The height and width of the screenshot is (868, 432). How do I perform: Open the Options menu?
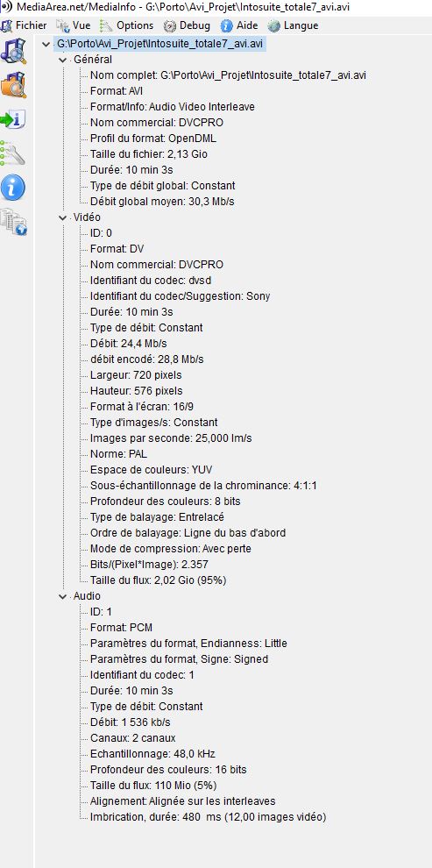(127, 25)
